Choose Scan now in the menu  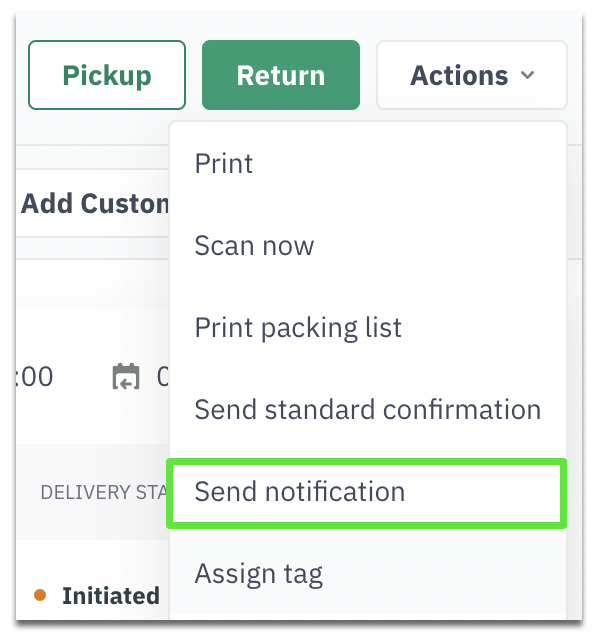254,246
